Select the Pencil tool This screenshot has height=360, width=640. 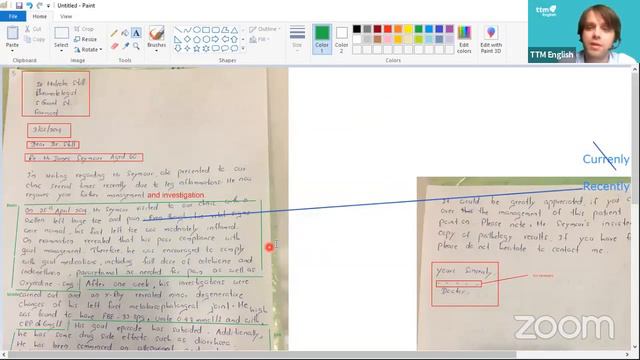pyautogui.click(x=114, y=33)
